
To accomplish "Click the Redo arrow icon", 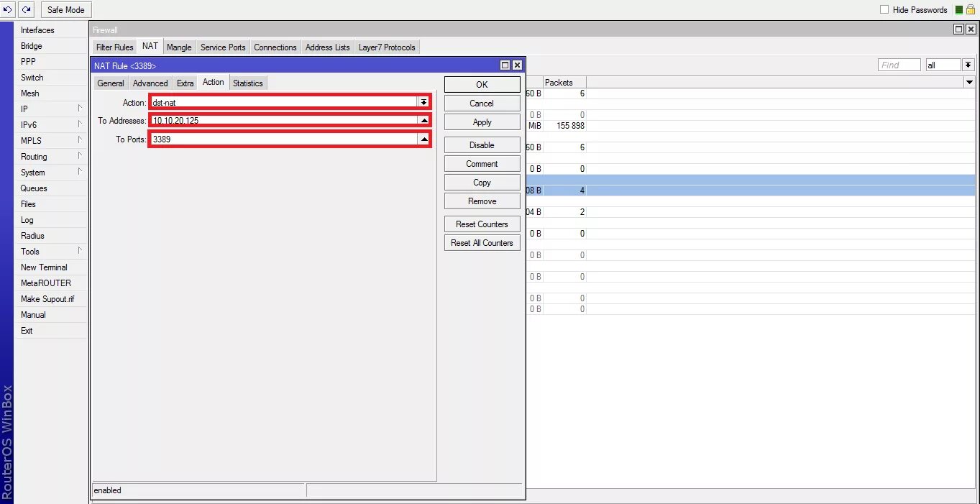I will pos(27,9).
